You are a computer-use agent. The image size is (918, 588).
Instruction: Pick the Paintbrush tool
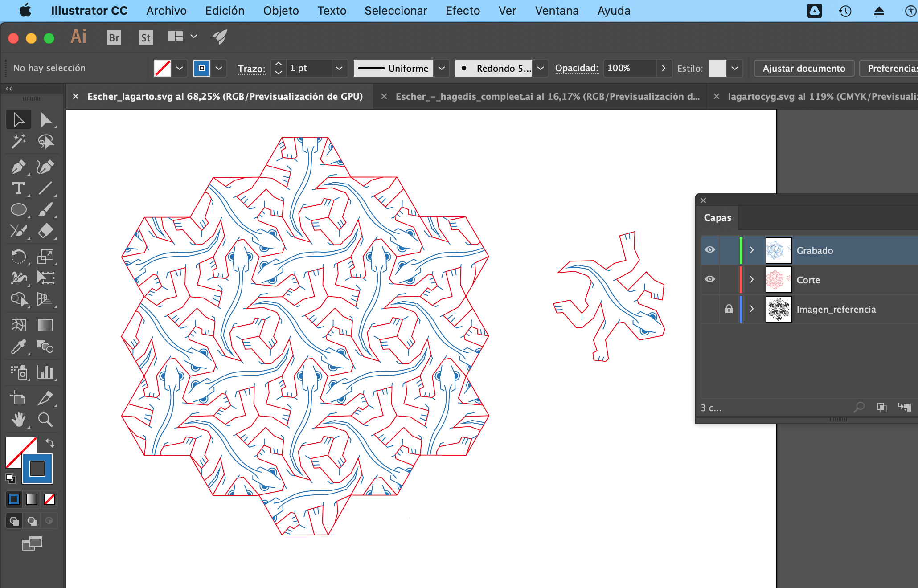click(x=45, y=209)
